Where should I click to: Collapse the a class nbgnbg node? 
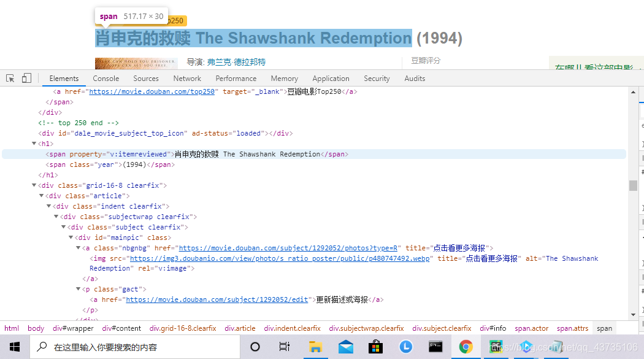79,248
